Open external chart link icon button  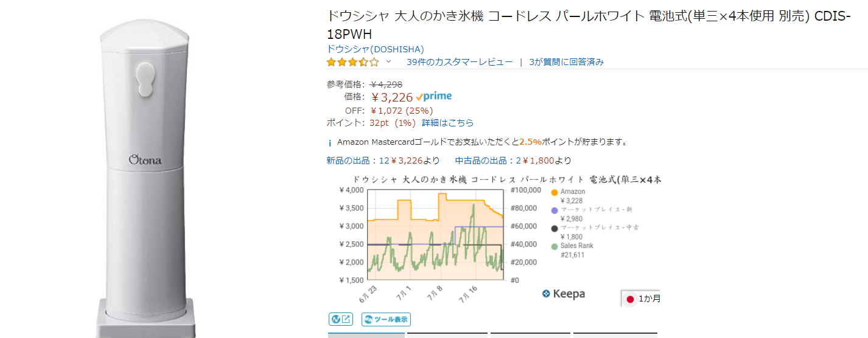tap(340, 319)
